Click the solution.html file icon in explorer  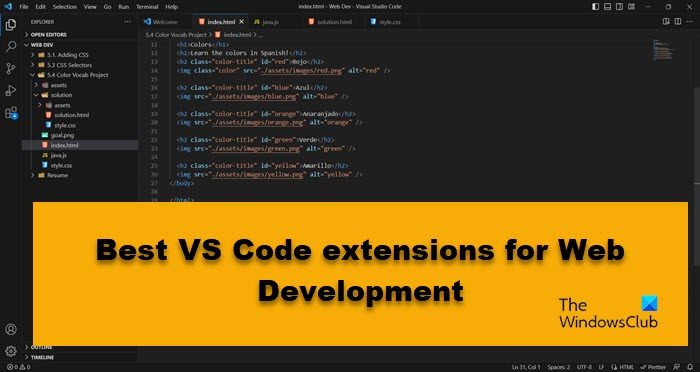(x=49, y=115)
